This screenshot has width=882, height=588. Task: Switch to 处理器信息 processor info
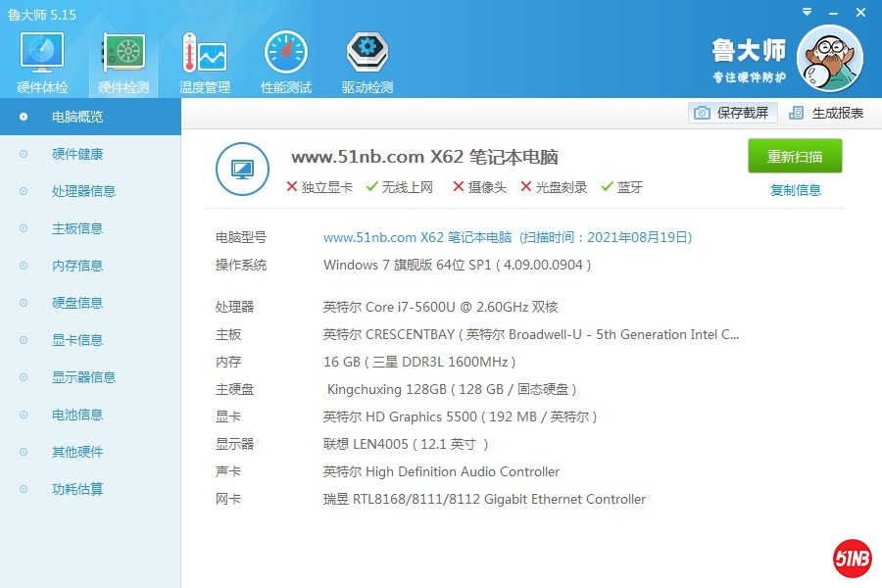83,191
